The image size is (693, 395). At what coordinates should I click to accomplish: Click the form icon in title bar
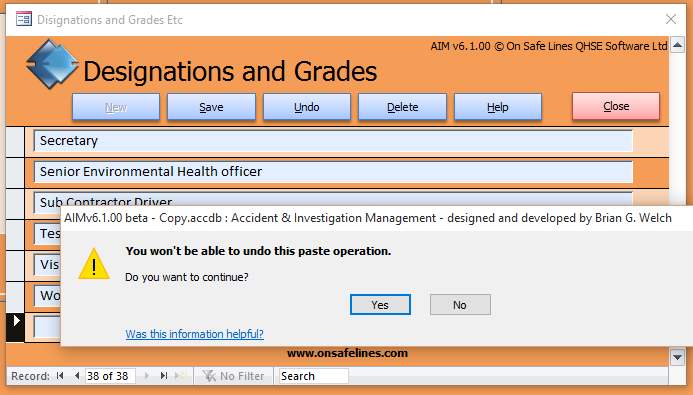23,19
